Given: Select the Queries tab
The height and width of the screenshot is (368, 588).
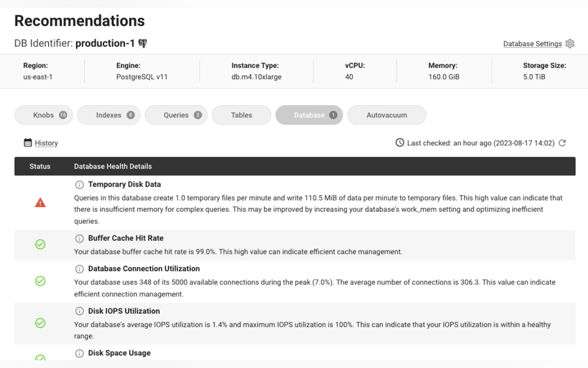Looking at the screenshot, I should tap(176, 115).
